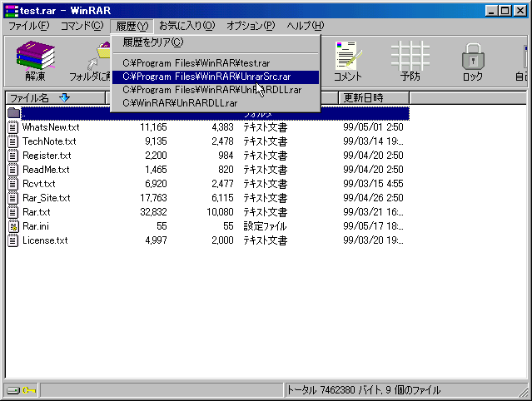
Task: Open the ヘルプ(H) help menu
Action: [305, 26]
